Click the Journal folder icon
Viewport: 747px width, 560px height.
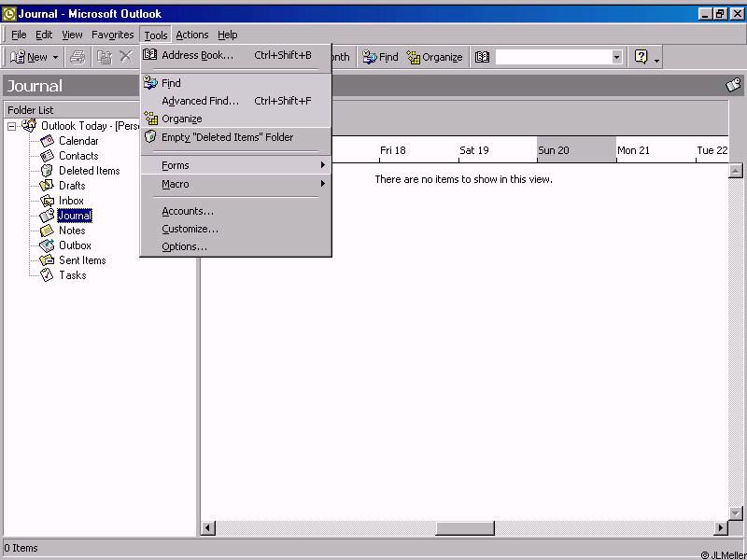(47, 216)
